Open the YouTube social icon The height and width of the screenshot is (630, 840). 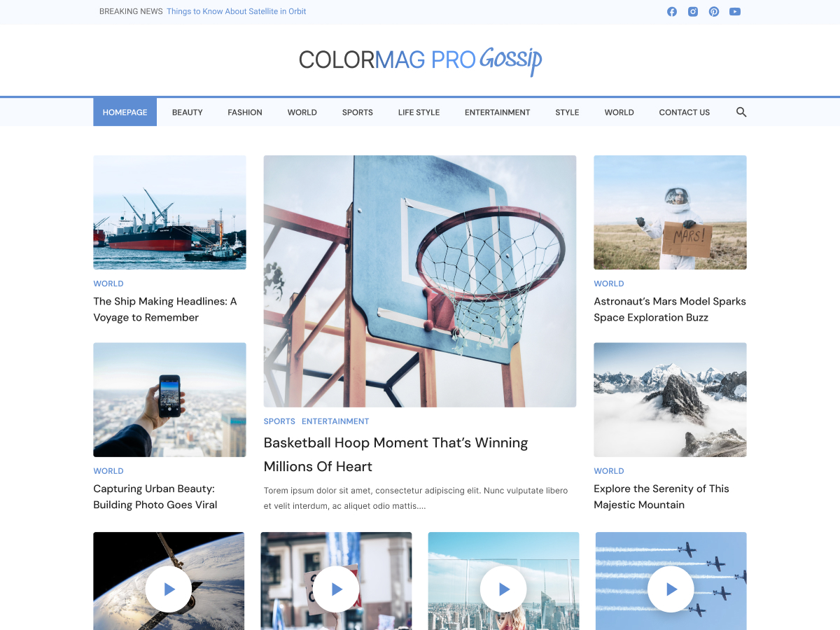point(735,12)
